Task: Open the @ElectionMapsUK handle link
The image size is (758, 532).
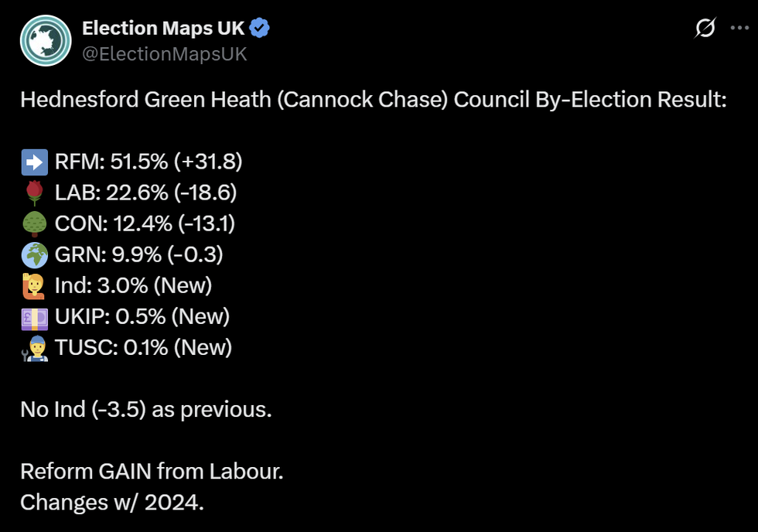Action: 165,53
